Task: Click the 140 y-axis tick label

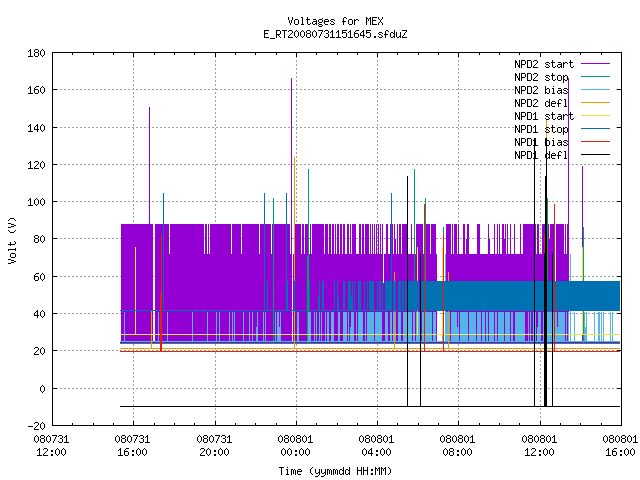Action: [x=36, y=128]
